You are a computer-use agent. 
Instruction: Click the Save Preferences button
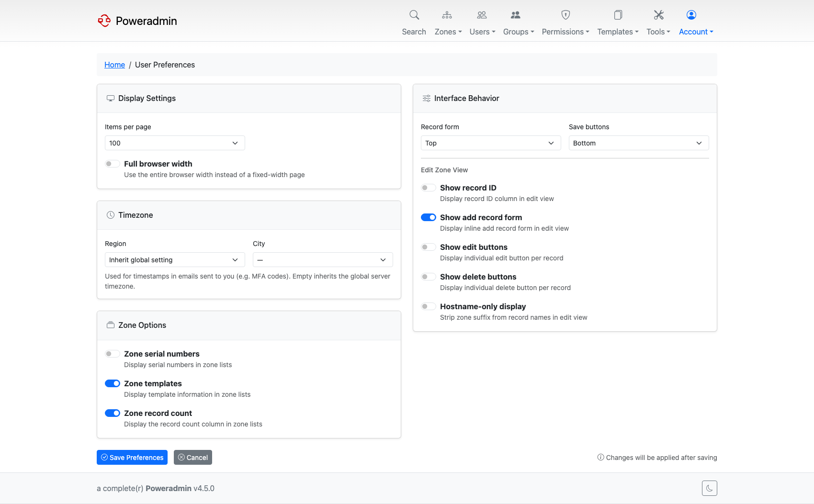(132, 457)
